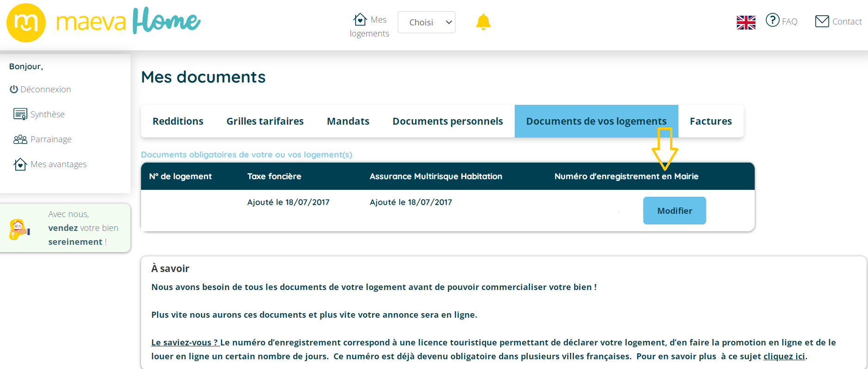Image resolution: width=868 pixels, height=369 pixels.
Task: Open the Mes avantages link
Action: (59, 164)
